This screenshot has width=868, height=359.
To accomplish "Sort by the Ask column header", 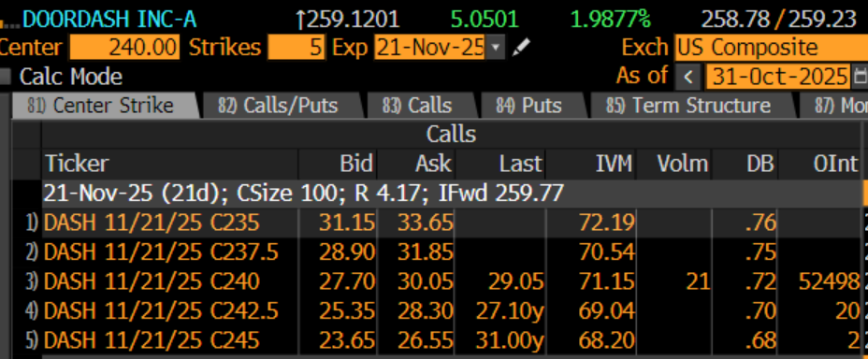I will click(416, 164).
